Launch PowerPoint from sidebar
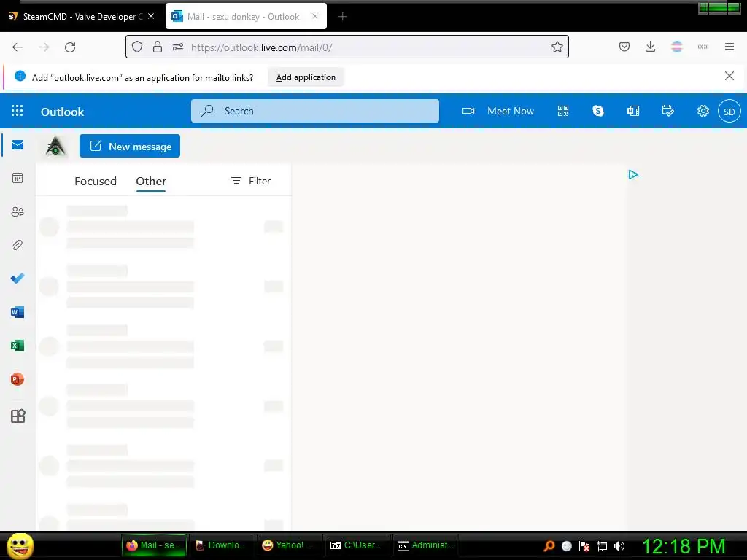Image resolution: width=747 pixels, height=560 pixels. pos(18,379)
